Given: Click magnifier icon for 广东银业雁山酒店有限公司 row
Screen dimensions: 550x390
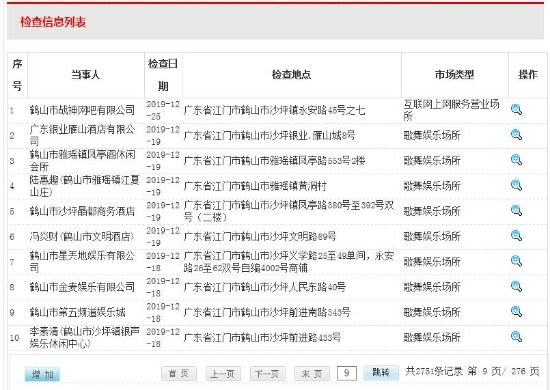Looking at the screenshot, I should (x=516, y=135).
